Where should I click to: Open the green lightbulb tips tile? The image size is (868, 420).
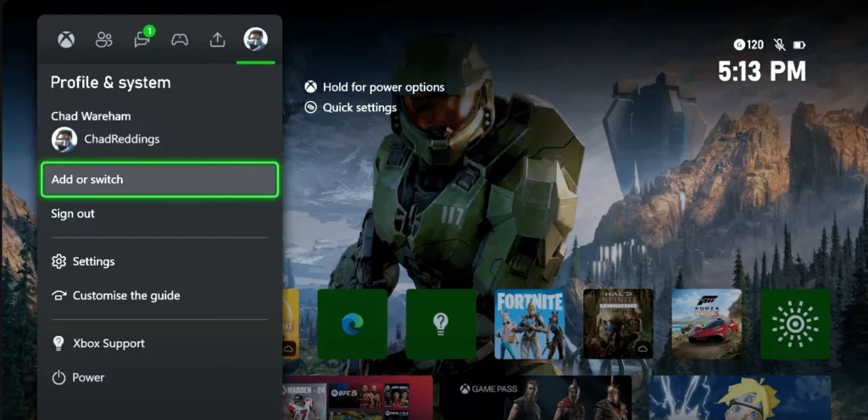(441, 323)
